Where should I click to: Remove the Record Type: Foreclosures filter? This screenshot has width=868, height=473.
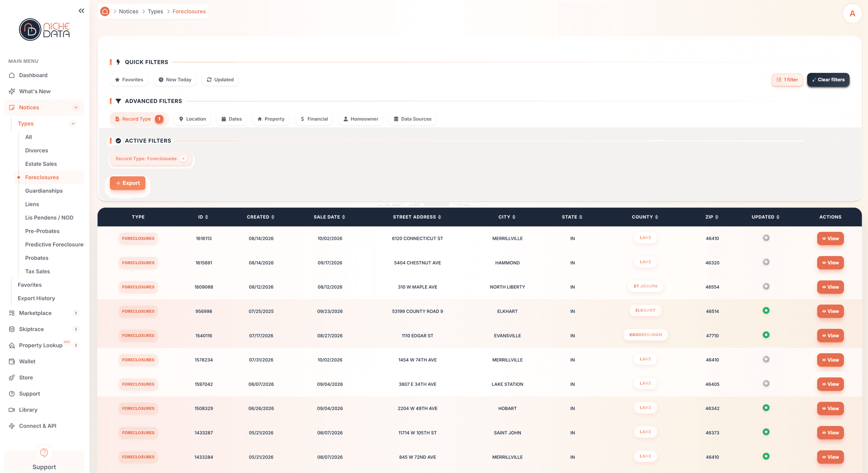(184, 159)
